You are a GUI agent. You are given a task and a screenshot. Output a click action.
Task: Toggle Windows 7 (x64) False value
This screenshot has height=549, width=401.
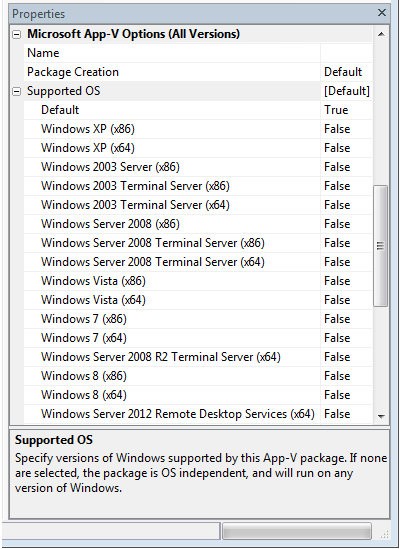pos(346,338)
